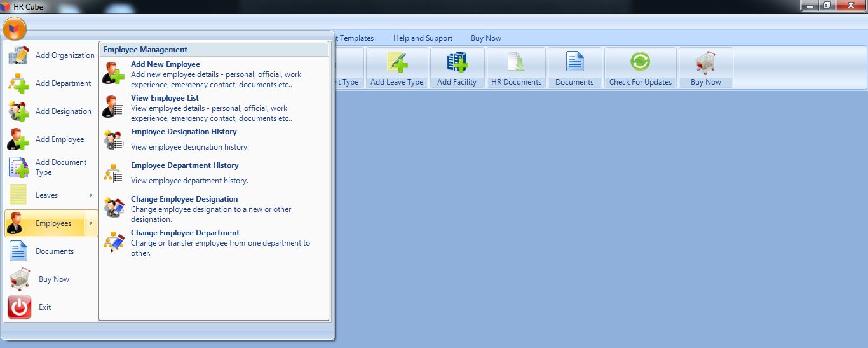
Task: Click the Check For Updates button label
Action: tap(641, 82)
